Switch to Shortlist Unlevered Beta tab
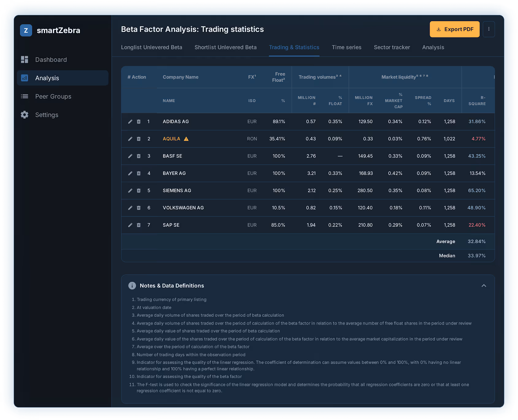The width and height of the screenshot is (518, 420). tap(226, 47)
